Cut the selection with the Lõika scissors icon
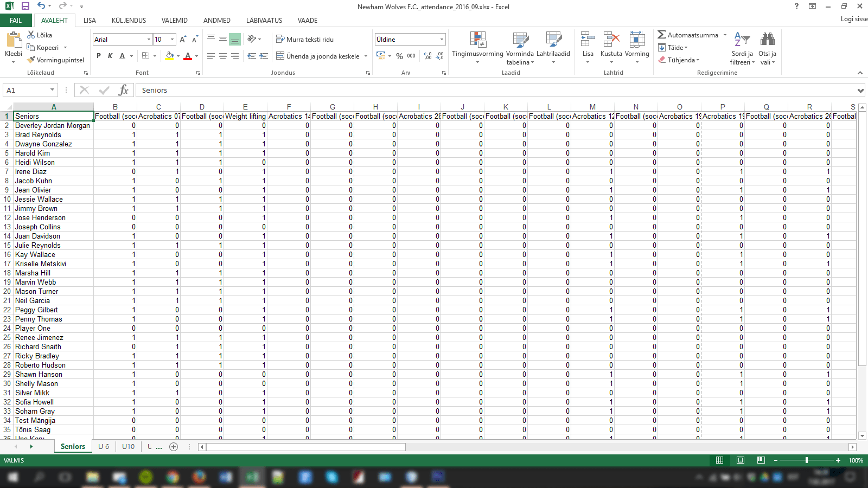 (31, 35)
